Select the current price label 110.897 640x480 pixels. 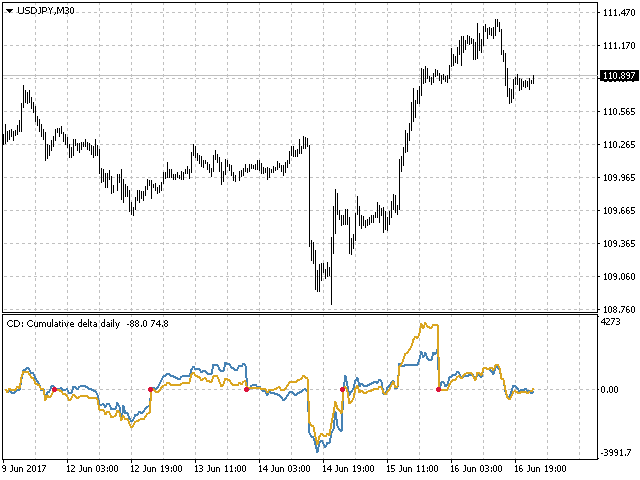pyautogui.click(x=617, y=76)
